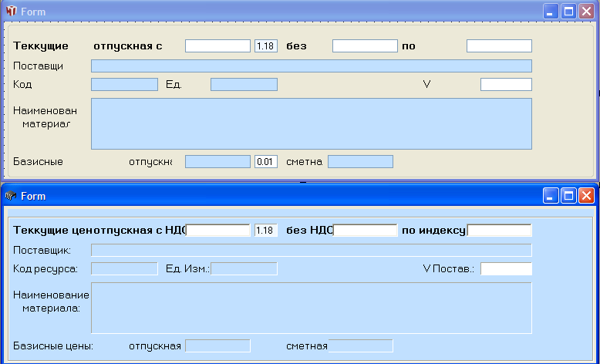Click the 'V Постав.' field in the lower form
600x364 pixels.
click(506, 268)
